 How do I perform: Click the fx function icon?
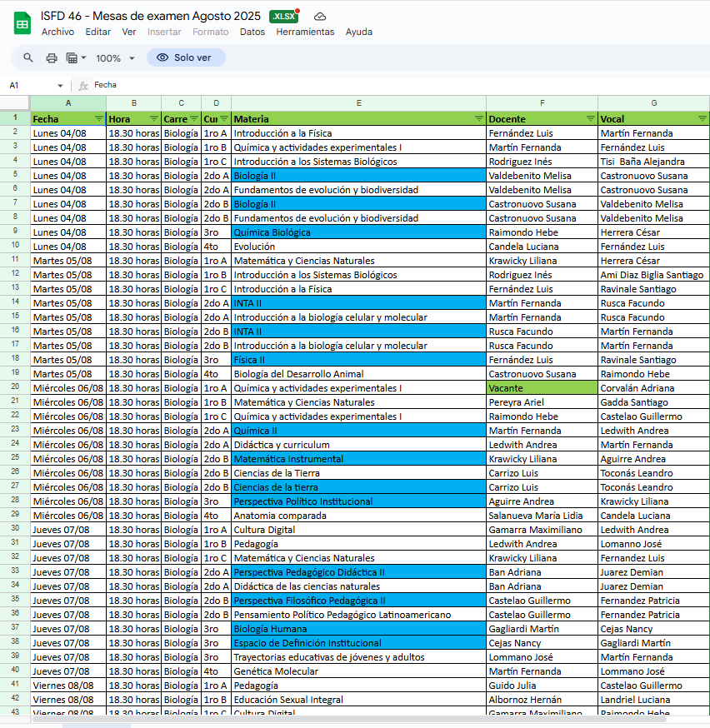(x=83, y=86)
